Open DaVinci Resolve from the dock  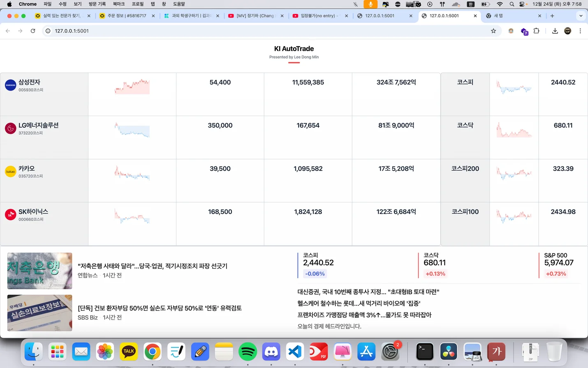click(x=449, y=352)
